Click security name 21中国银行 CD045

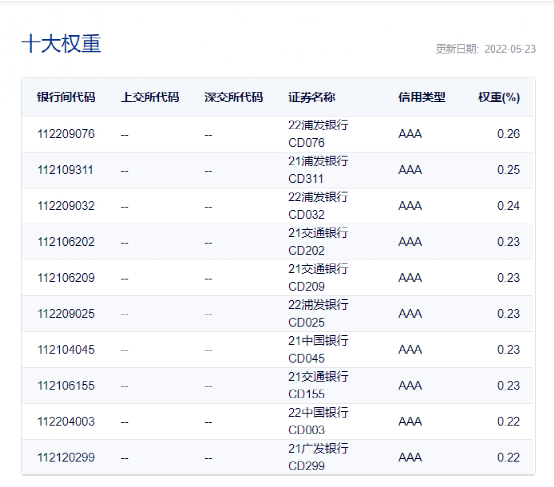[318, 350]
